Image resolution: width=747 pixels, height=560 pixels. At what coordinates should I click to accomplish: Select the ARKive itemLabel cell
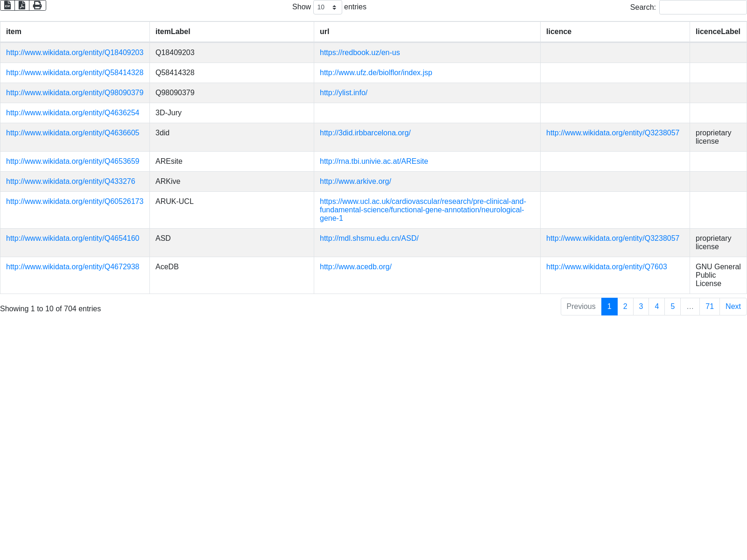[x=232, y=182]
